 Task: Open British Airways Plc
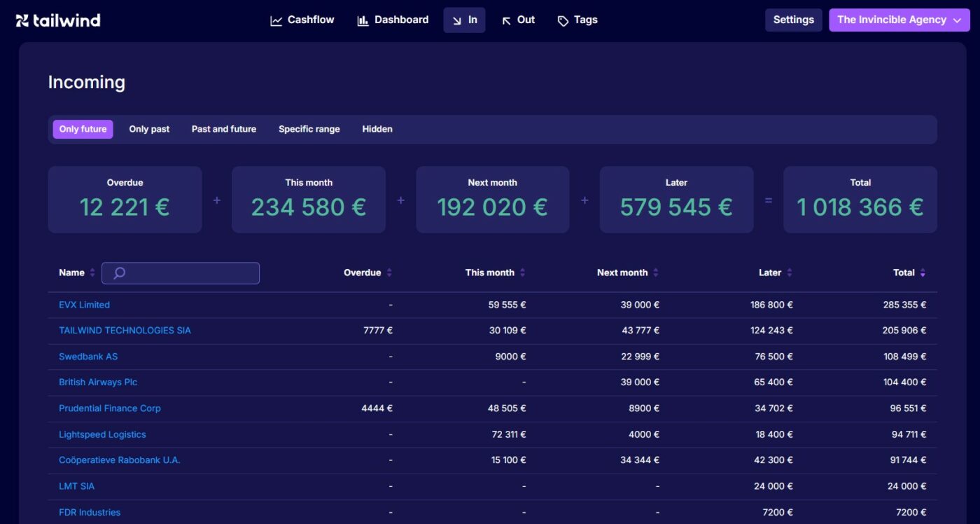[x=98, y=382]
